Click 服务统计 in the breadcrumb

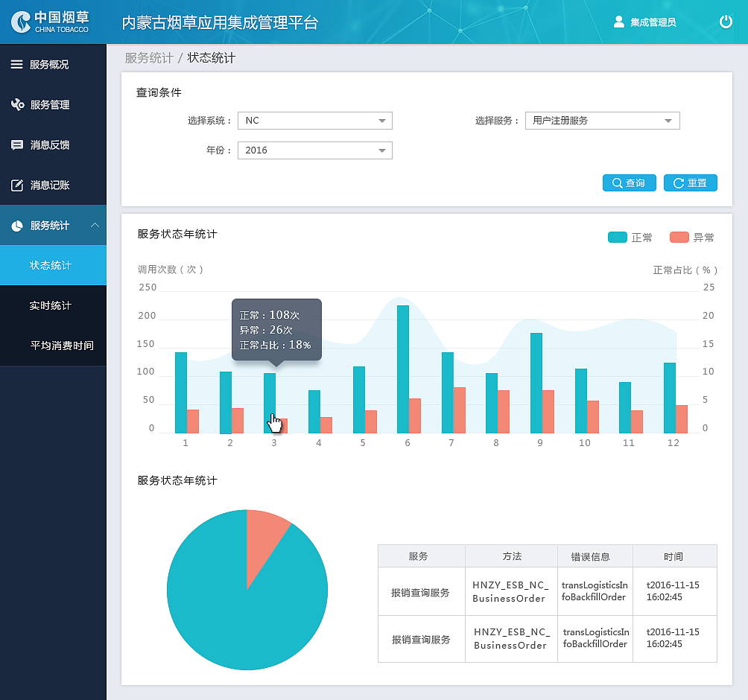click(x=149, y=58)
